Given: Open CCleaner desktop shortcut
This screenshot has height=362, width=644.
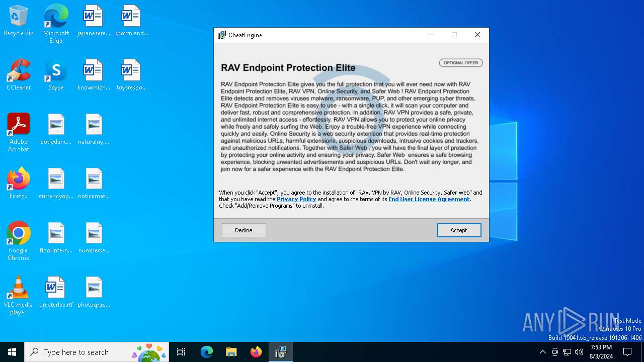Looking at the screenshot, I should 19,75.
